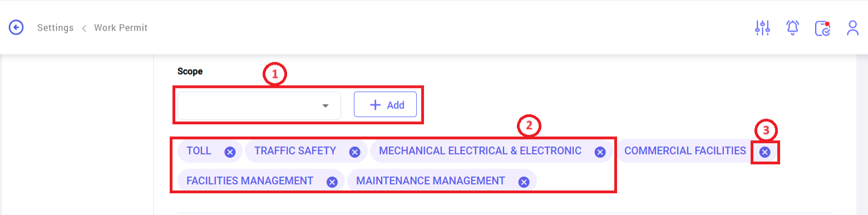The height and width of the screenshot is (215, 868).
Task: Select the TOLL chip label
Action: point(199,151)
